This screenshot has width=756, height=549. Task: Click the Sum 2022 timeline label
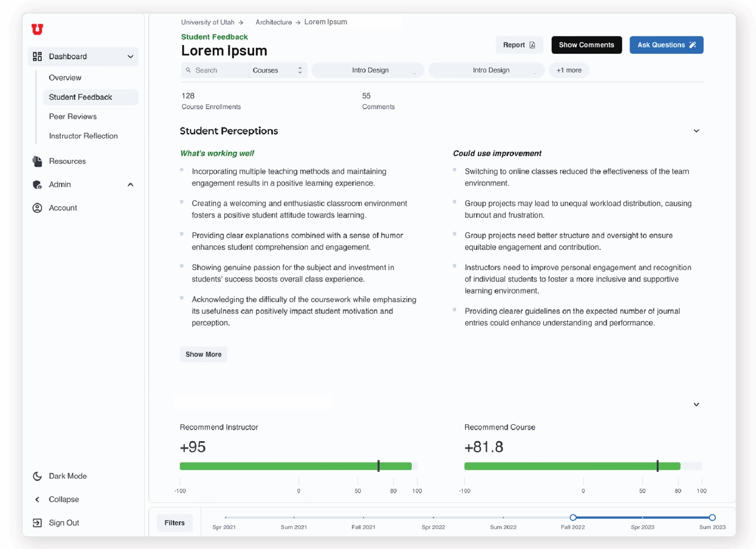coord(503,527)
